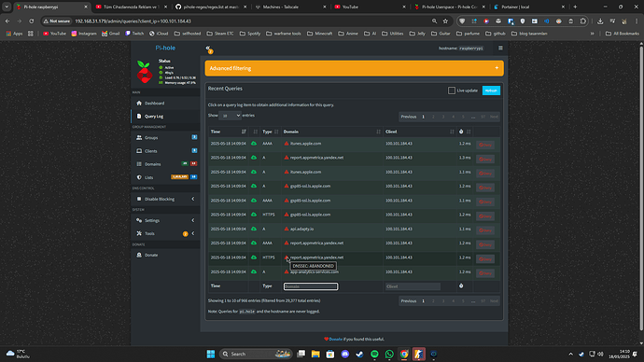
Task: Click the Refresh button
Action: click(x=491, y=90)
